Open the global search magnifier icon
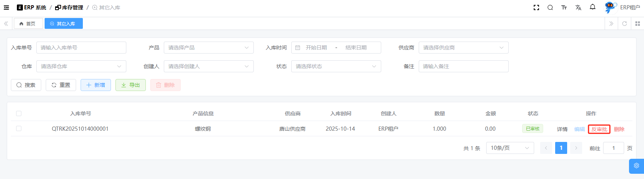Screen dimensions: 644x179 550,7
